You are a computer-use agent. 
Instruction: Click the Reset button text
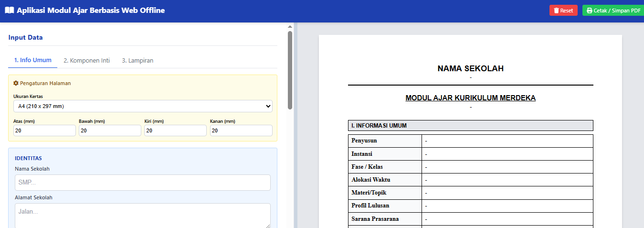click(567, 11)
